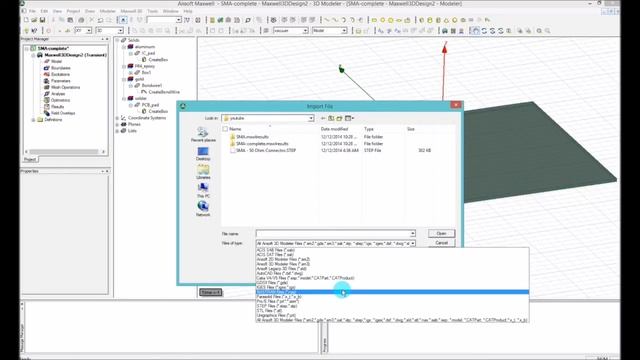Click the Analysis icon in Project Manager
The width and height of the screenshot is (640, 360).
[47, 94]
